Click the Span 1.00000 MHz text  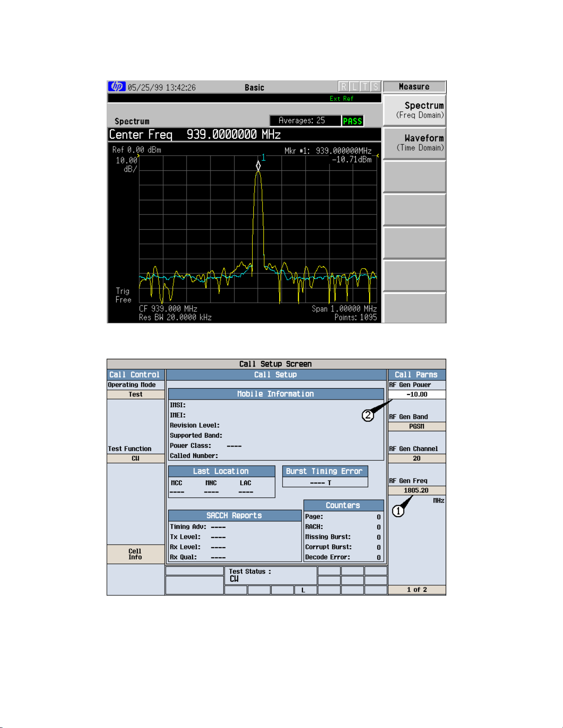click(x=344, y=309)
